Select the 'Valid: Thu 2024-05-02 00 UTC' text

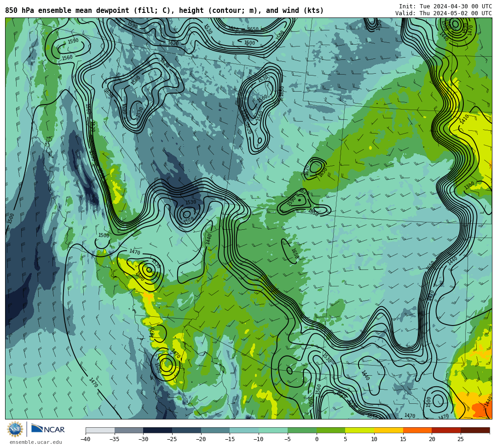point(444,13)
